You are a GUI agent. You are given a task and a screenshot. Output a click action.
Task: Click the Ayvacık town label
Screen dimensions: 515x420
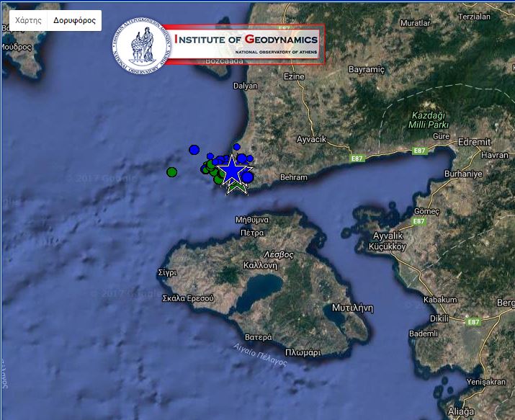pos(311,139)
